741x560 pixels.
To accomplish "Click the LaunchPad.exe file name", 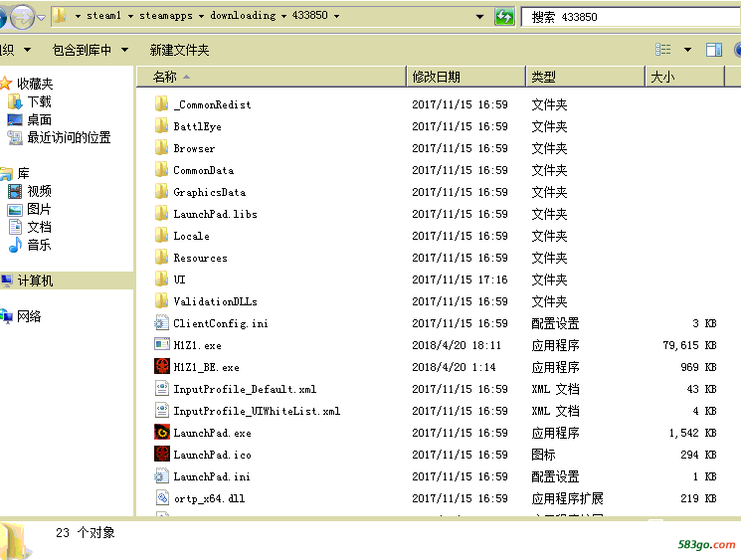I will (x=212, y=433).
